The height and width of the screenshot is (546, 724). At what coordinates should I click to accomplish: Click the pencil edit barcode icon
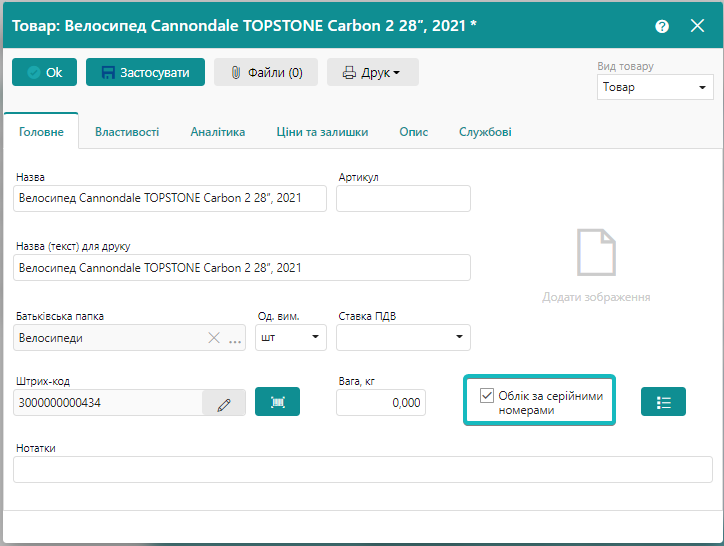click(x=224, y=403)
